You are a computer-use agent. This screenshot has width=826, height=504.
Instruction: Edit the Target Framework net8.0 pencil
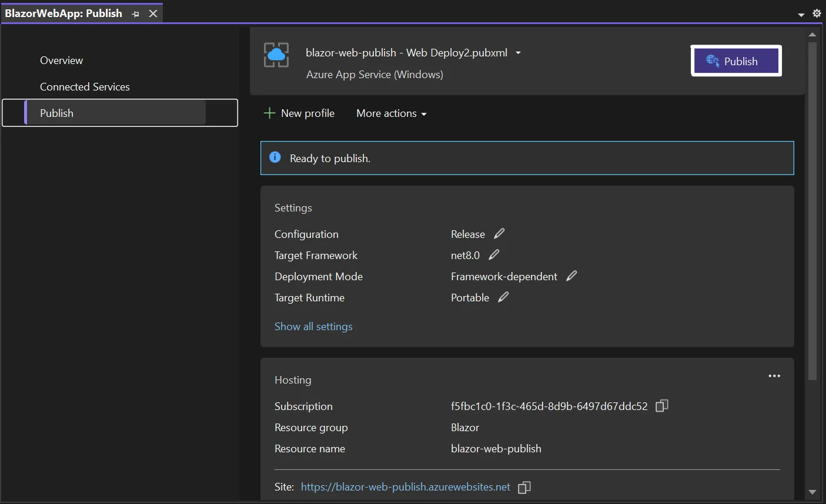click(x=494, y=255)
